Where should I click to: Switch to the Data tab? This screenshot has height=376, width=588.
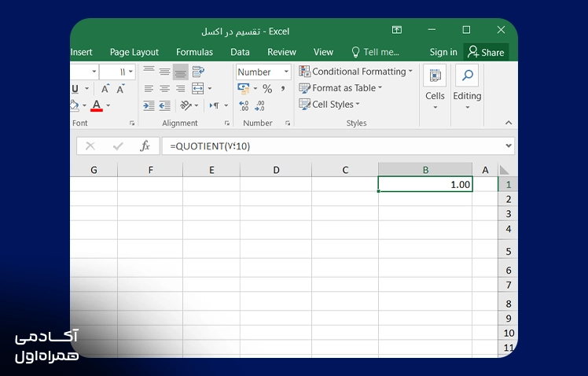[240, 52]
